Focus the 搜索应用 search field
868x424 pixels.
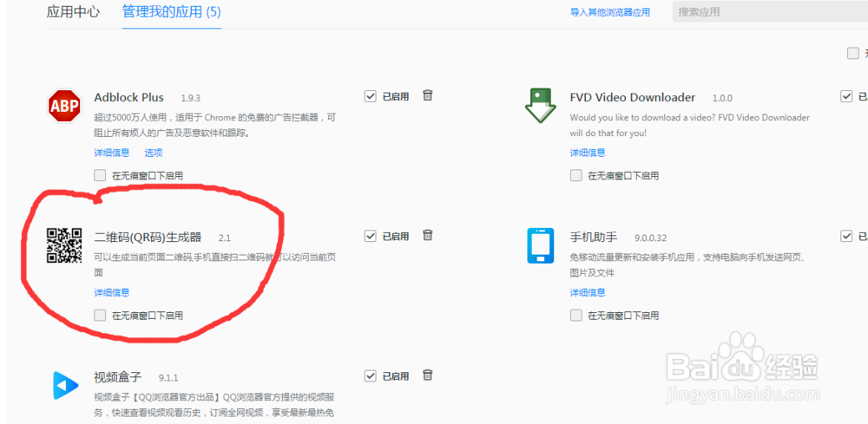(770, 11)
